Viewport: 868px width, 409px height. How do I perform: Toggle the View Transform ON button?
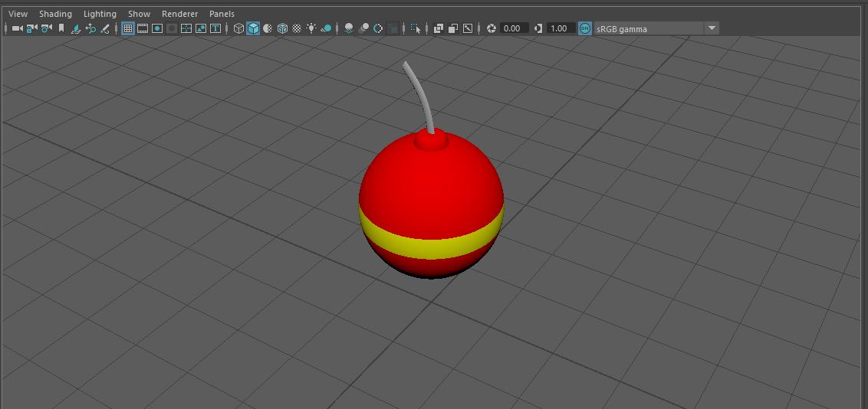[584, 28]
